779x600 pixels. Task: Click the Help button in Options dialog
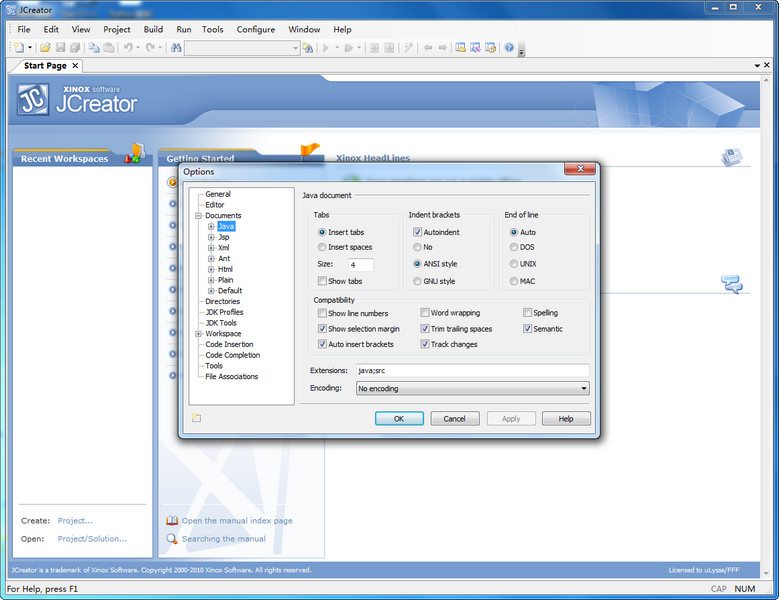tap(566, 419)
